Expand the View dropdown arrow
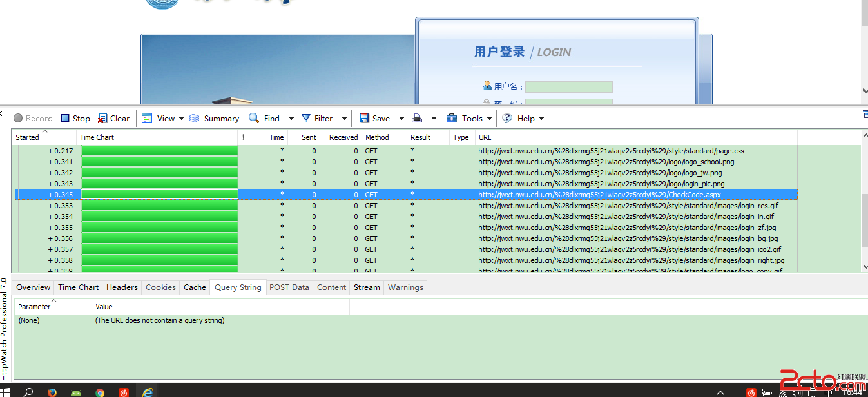Viewport: 868px width, 397px height. point(181,119)
